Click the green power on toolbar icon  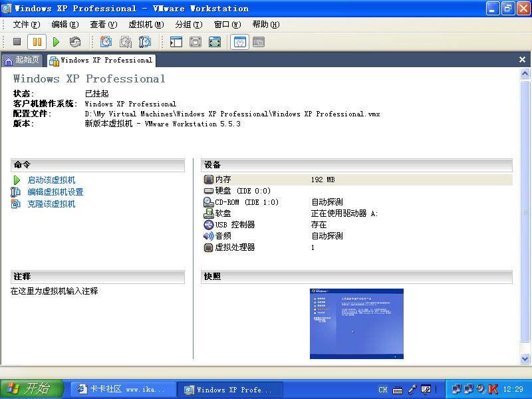(x=56, y=42)
